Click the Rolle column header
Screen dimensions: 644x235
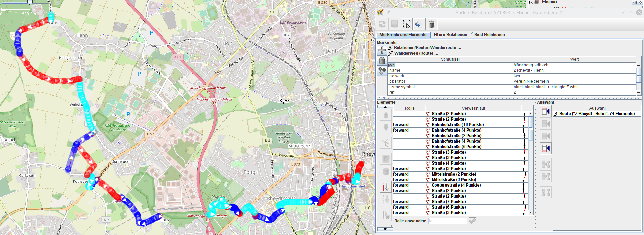[409, 108]
